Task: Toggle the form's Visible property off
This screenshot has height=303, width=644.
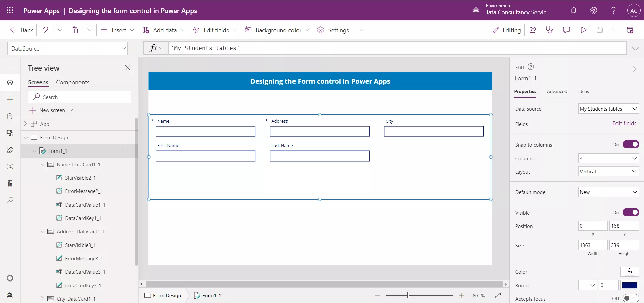Action: pos(631,212)
